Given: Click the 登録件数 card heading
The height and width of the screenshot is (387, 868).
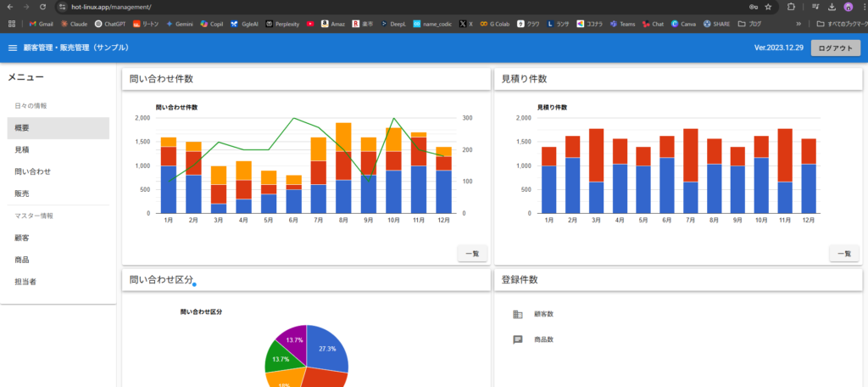Looking at the screenshot, I should click(520, 280).
